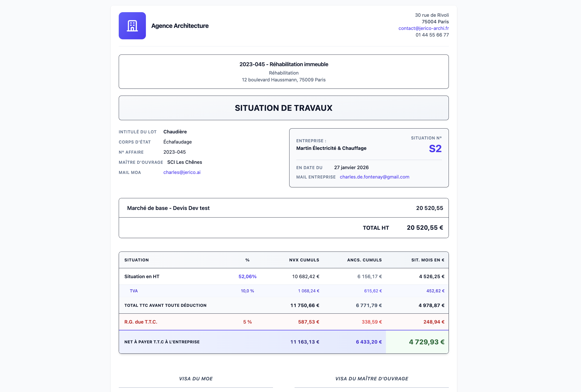Click the 52,06% percentage in Situation en HT
Screen dimensions: 581x392
click(247, 276)
